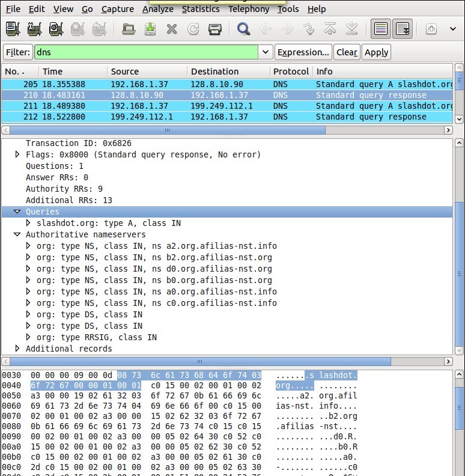This screenshot has width=465, height=476.
Task: Expand the Flags 0x8000 tree node
Action: click(17, 154)
